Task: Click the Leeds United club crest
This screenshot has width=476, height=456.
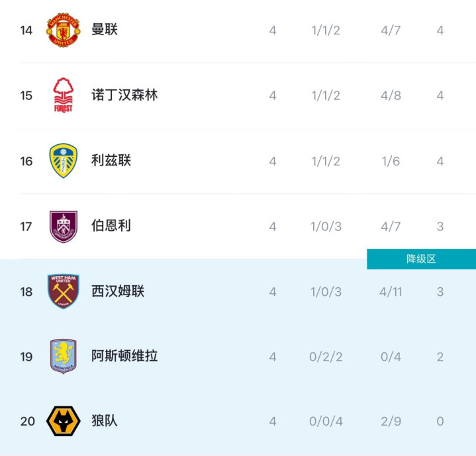Action: 64,161
